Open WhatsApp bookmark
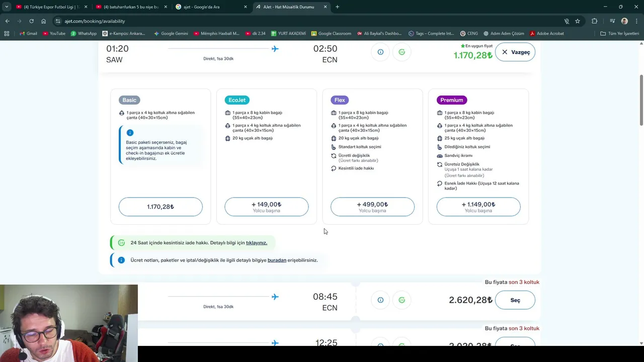The height and width of the screenshot is (362, 644). (84, 34)
